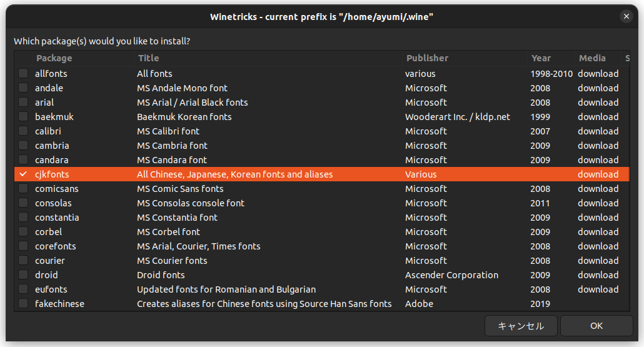Sort list by Package column header
Viewport: 644px width, 347px height.
click(54, 58)
